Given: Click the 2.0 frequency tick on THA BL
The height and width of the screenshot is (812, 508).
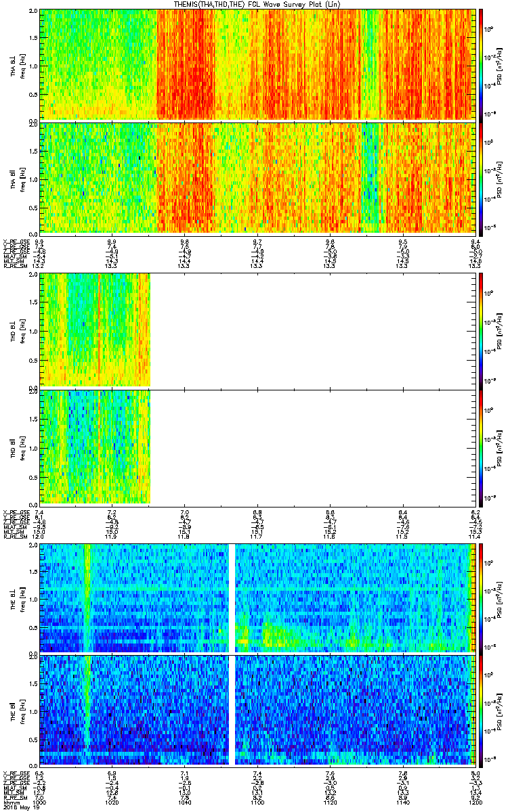Looking at the screenshot, I should pos(34,12).
